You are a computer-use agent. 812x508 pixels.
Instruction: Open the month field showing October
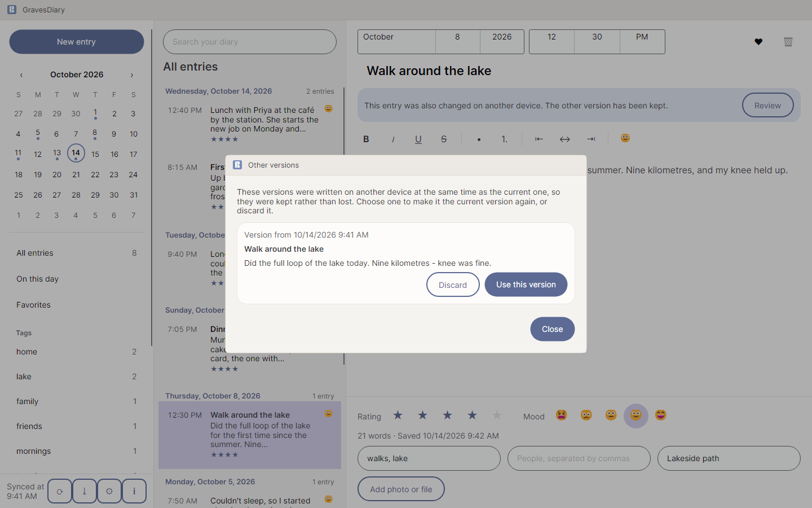[x=396, y=42]
